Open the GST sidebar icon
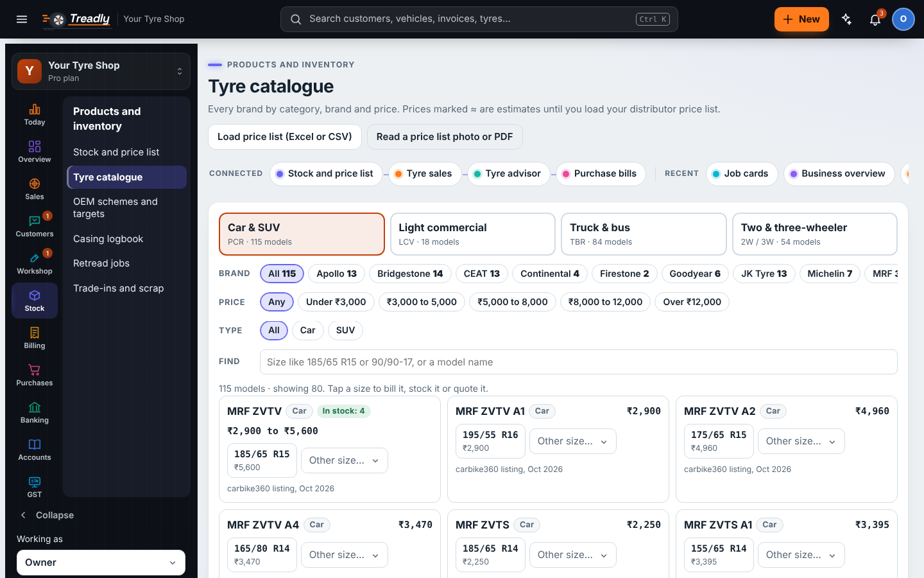The image size is (924, 578). coord(35,487)
